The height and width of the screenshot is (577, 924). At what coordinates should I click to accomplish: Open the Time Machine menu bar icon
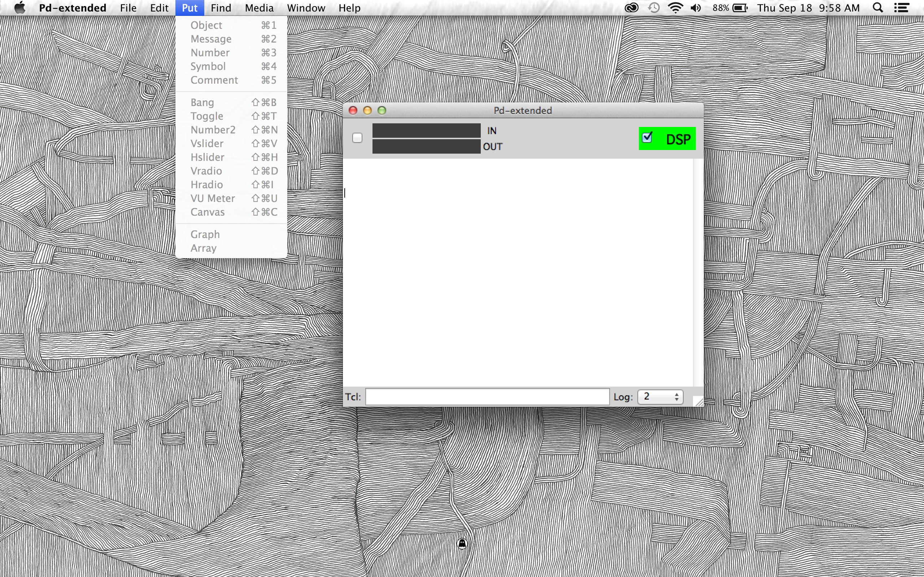click(x=653, y=8)
